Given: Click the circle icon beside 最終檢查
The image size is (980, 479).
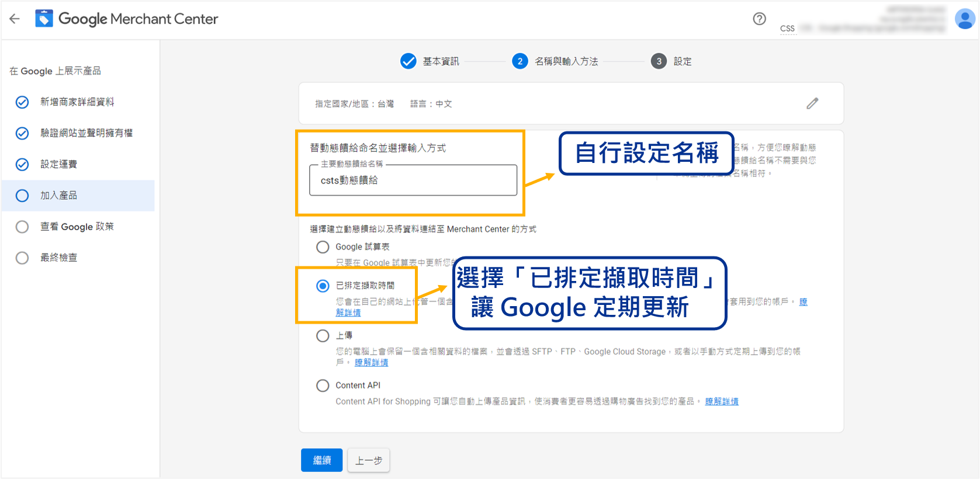Looking at the screenshot, I should click(22, 258).
